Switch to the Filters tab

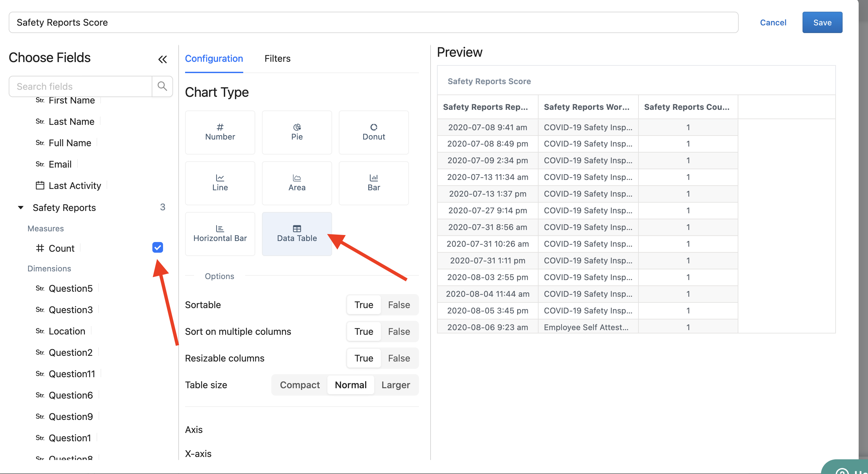pos(277,58)
